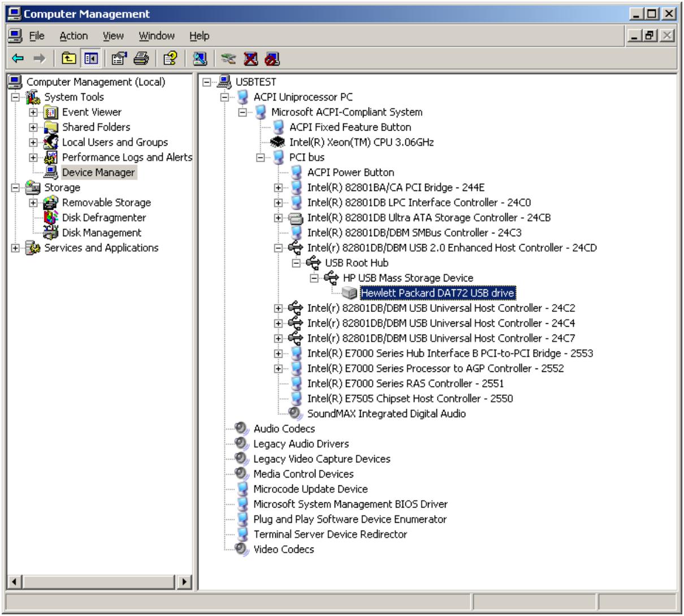Click the USB Root Hub icon
This screenshot has height=616, width=684.
314,263
